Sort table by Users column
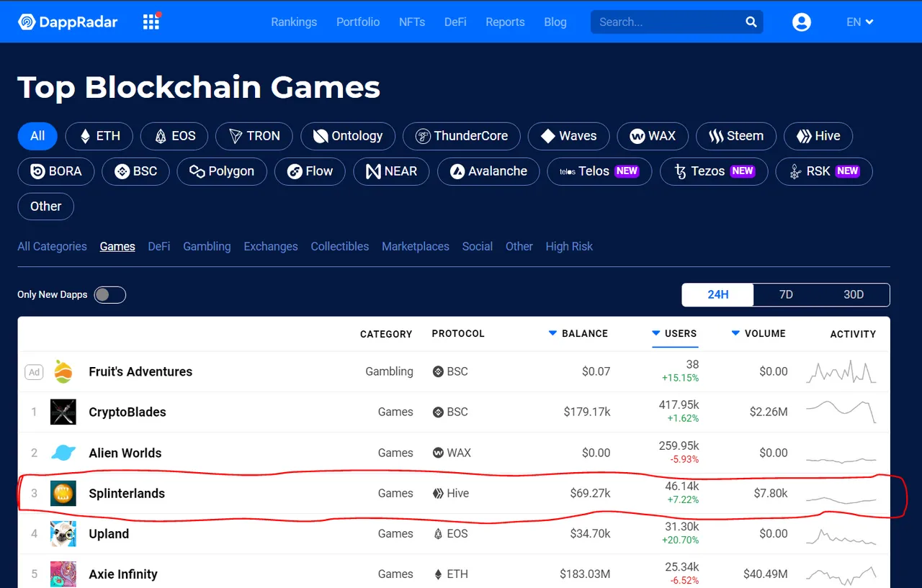Image resolution: width=922 pixels, height=588 pixels. coord(674,333)
